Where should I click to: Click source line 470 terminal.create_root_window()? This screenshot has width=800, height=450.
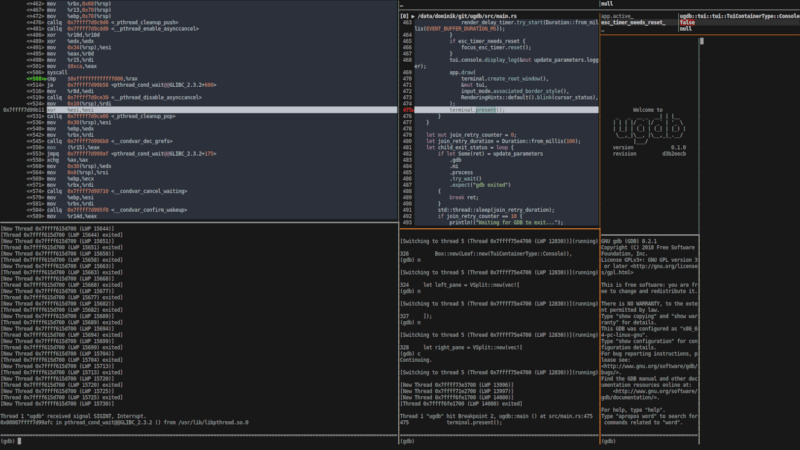pos(505,79)
